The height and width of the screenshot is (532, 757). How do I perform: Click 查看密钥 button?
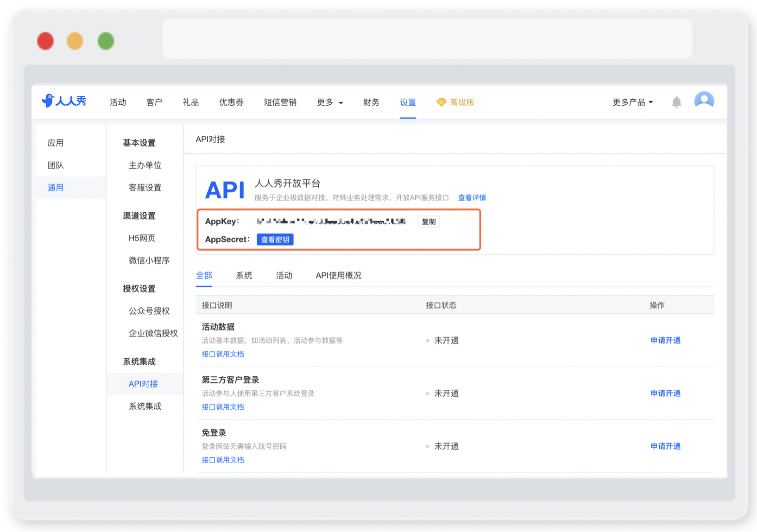[275, 240]
